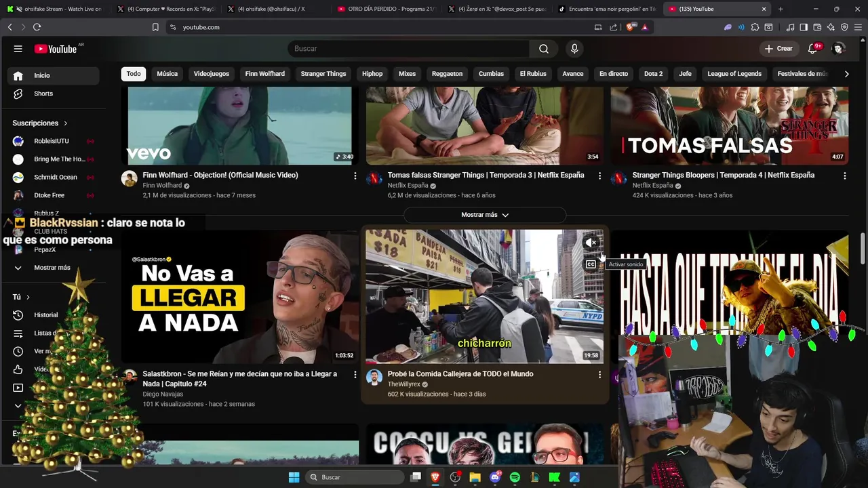Open the Brave Wallet icon
The width and height of the screenshot is (868, 488).
pyautogui.click(x=817, y=27)
